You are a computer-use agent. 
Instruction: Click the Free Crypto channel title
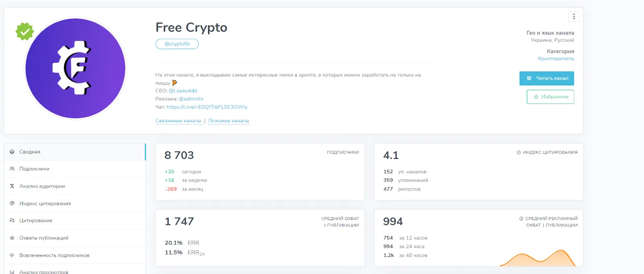tap(191, 27)
